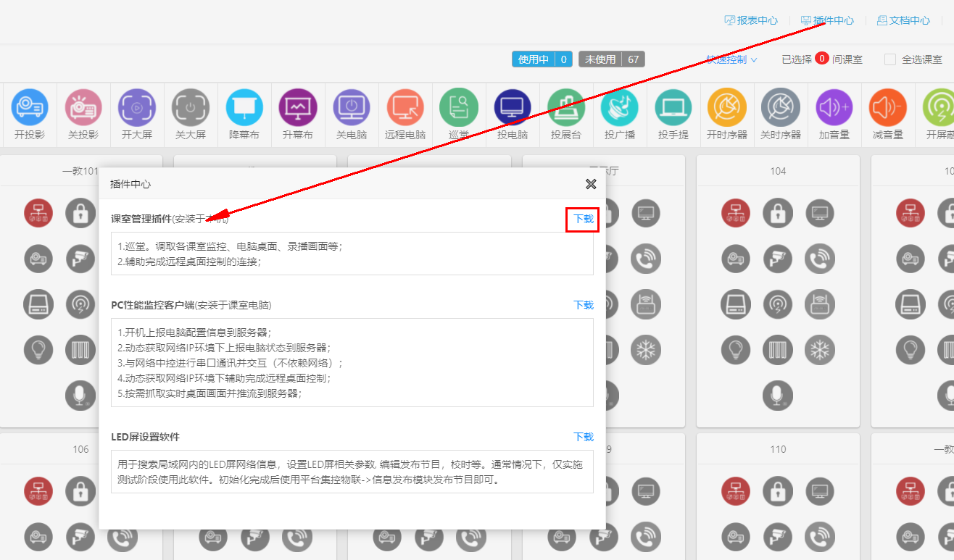
Task: Click text '2.辅助完成远程桌面控制的连接'
Action: click(x=189, y=262)
